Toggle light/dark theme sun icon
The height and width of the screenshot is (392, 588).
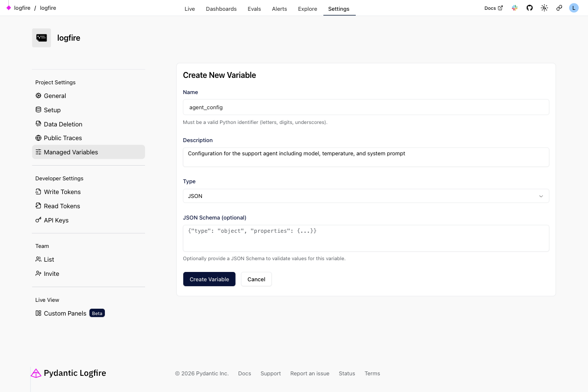tap(544, 8)
